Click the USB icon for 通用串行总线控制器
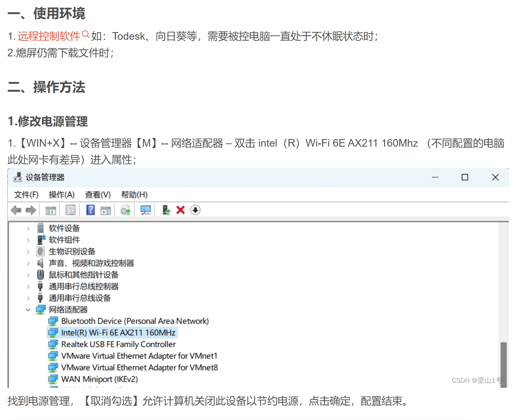Viewport: 518px width, 420px height. point(40,286)
